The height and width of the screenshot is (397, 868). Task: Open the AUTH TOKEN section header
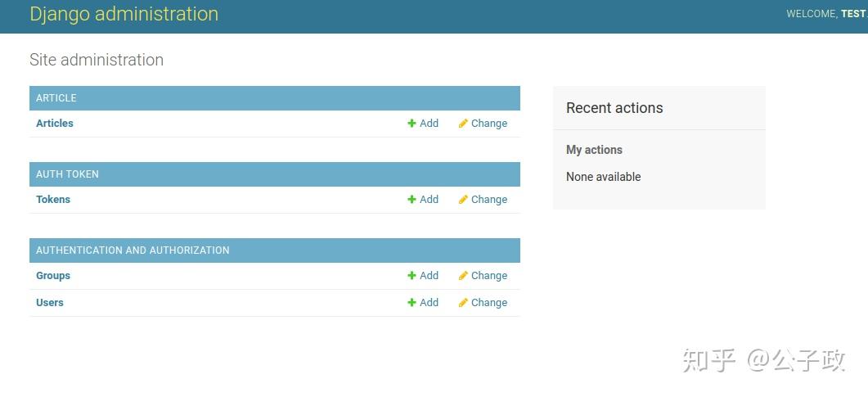pos(67,174)
